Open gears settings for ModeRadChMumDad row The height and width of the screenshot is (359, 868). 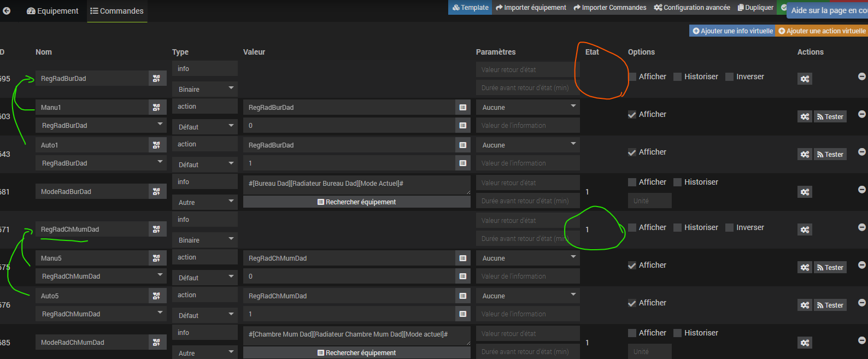click(x=805, y=343)
